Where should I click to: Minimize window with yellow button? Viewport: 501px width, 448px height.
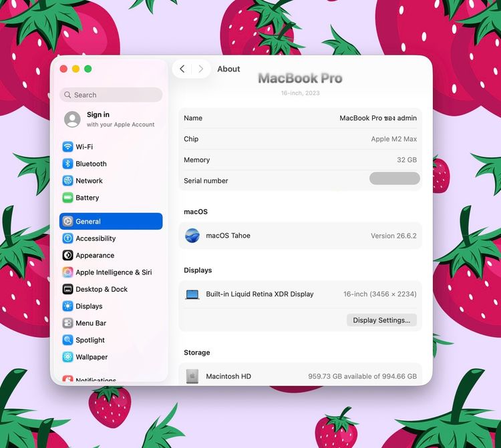coord(75,69)
